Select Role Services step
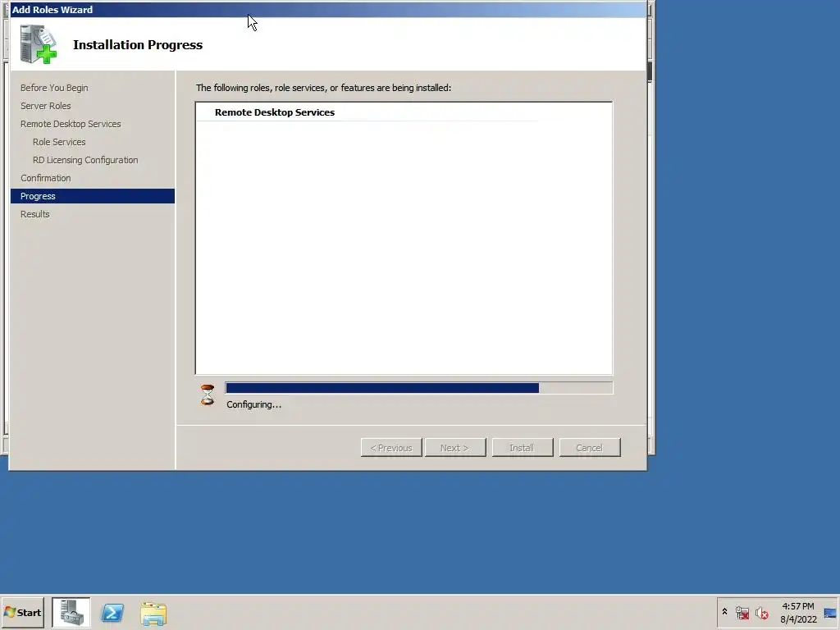Viewport: 840px width, 630px height. point(59,142)
